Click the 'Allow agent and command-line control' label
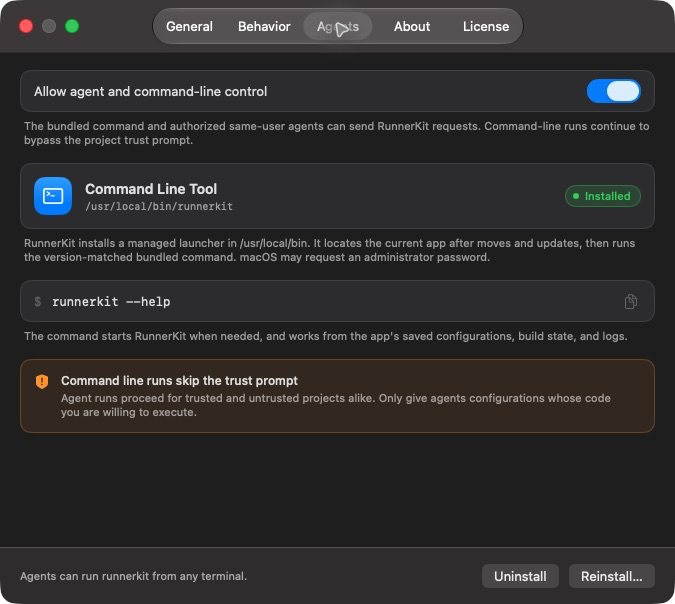 click(x=151, y=91)
